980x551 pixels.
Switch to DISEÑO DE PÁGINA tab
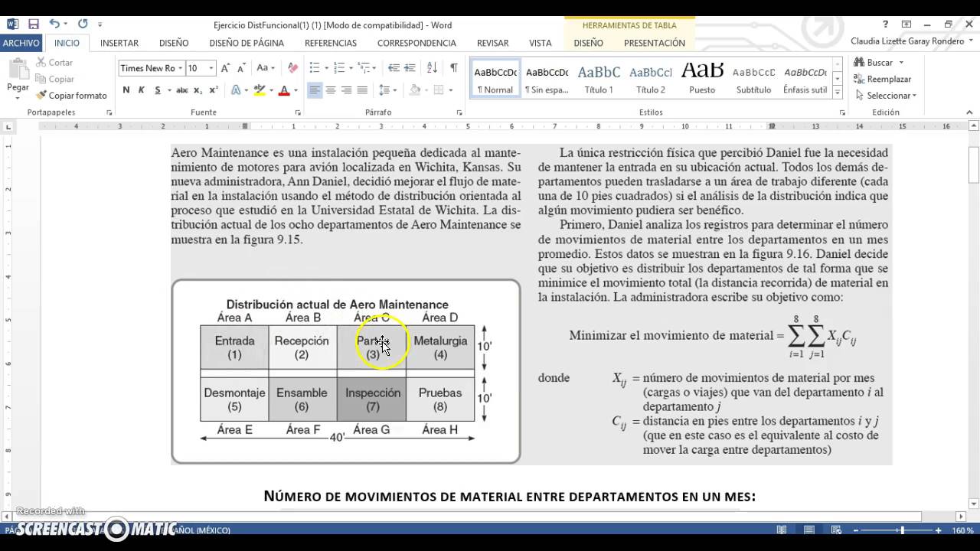tap(247, 43)
